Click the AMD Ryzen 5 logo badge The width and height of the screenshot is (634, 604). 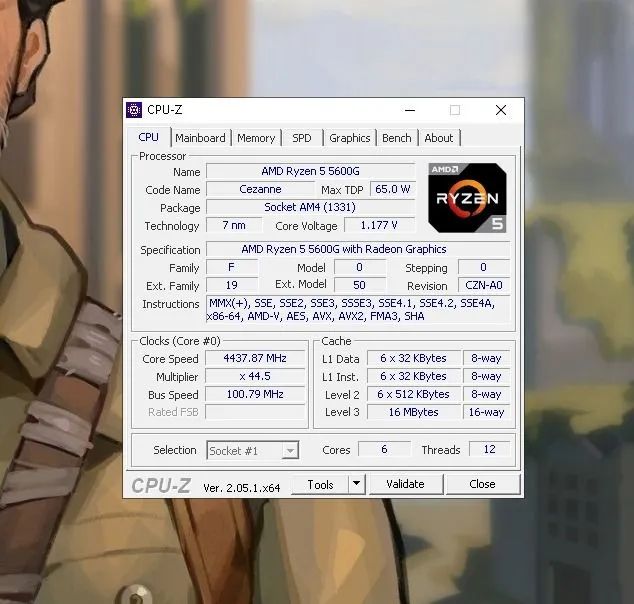467,198
